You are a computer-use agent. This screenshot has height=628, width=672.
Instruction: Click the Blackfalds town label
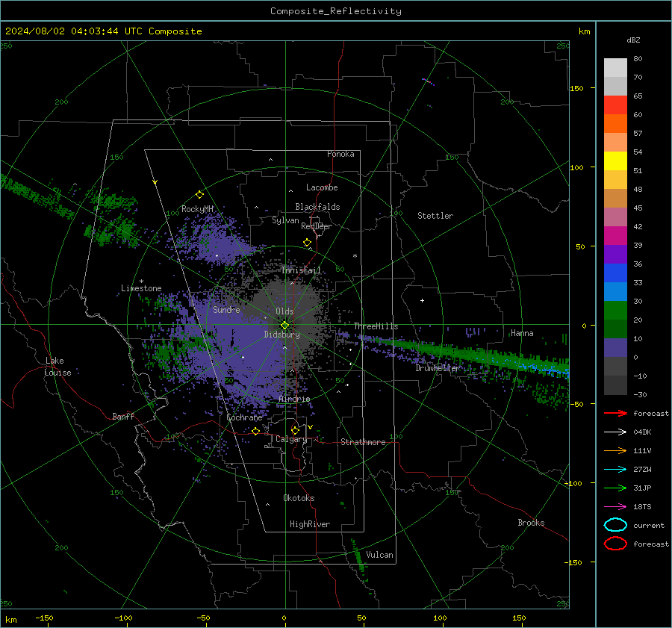(x=317, y=207)
